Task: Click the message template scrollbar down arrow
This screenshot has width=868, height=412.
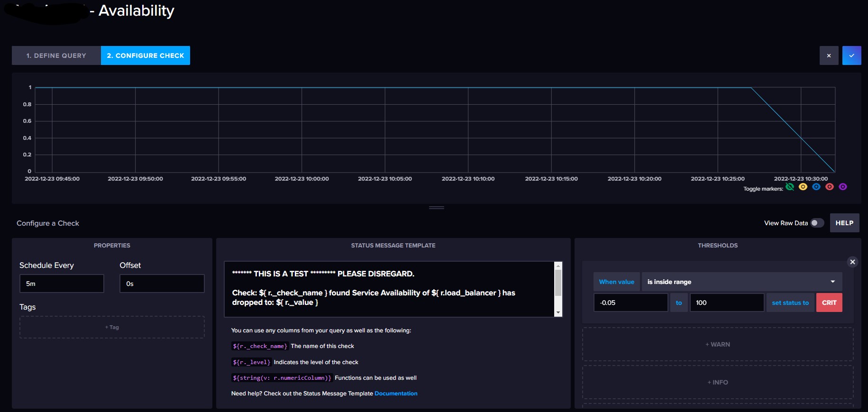Action: (558, 312)
